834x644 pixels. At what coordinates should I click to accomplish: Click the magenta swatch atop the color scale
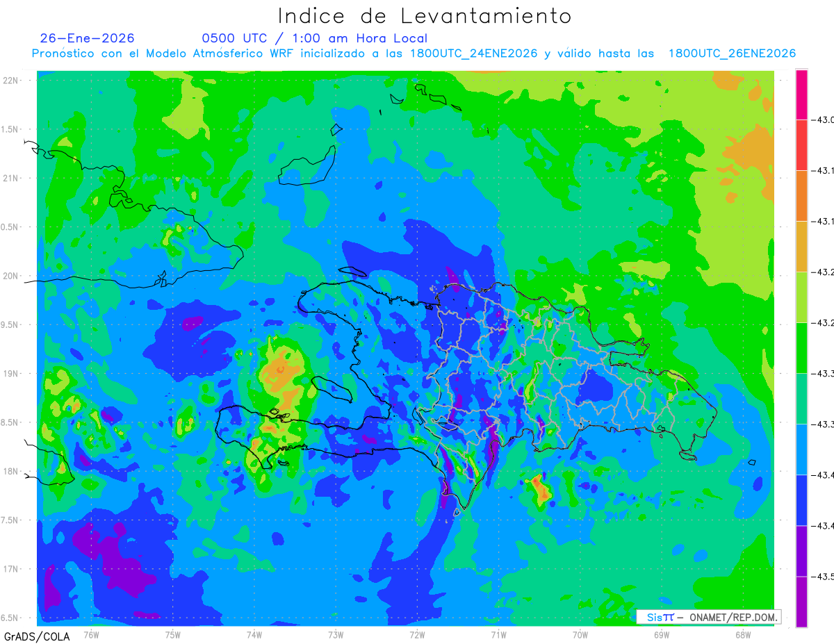[801, 94]
